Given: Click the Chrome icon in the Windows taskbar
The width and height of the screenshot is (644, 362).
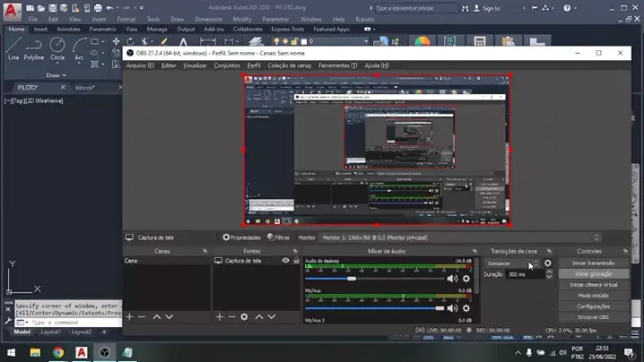Looking at the screenshot, I should tap(58, 352).
